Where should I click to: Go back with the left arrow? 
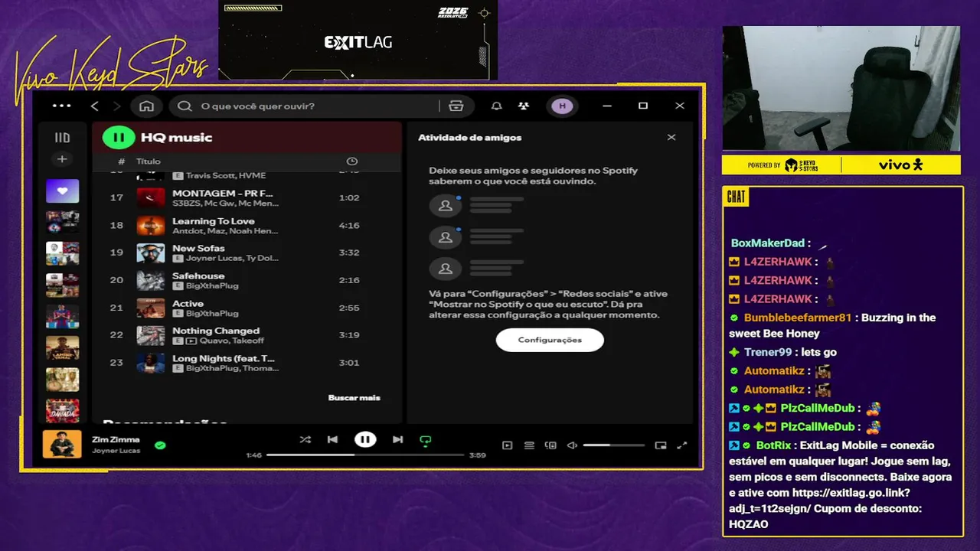95,106
